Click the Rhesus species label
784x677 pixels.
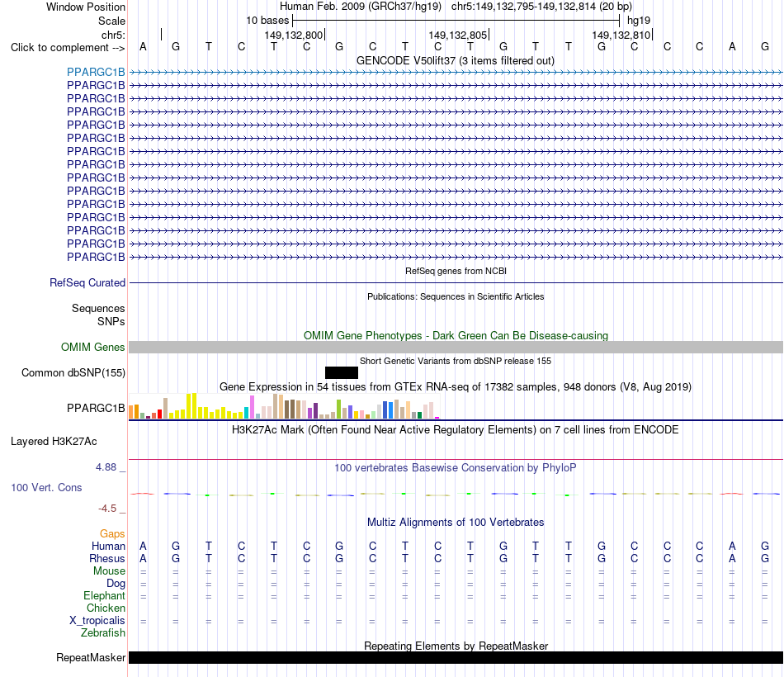coord(107,558)
